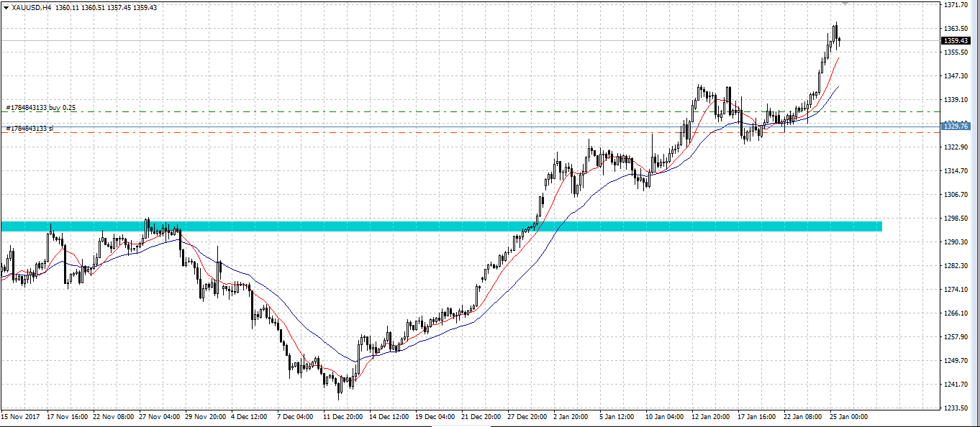Click the 1249.70 price scale label

click(x=955, y=361)
